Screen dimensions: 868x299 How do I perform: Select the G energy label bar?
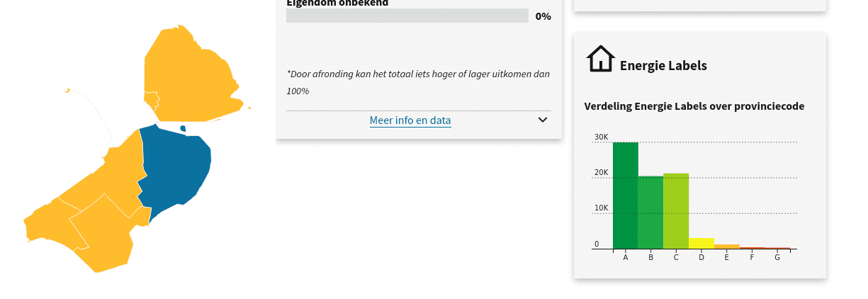777,248
